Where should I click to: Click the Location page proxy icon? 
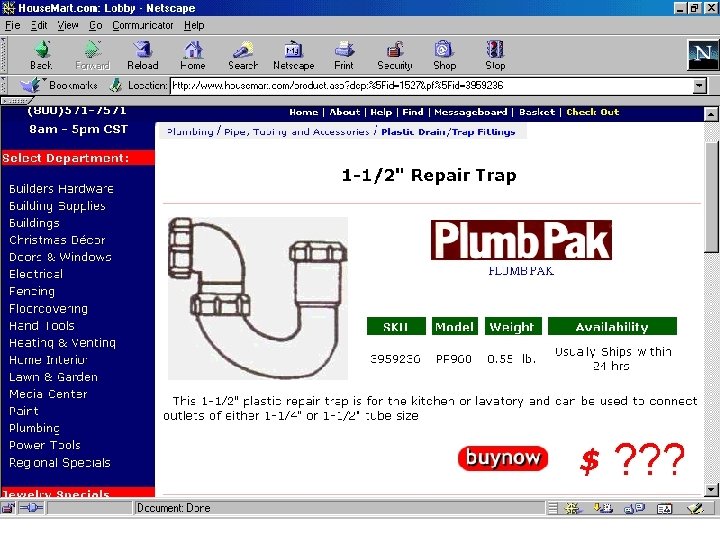(115, 85)
